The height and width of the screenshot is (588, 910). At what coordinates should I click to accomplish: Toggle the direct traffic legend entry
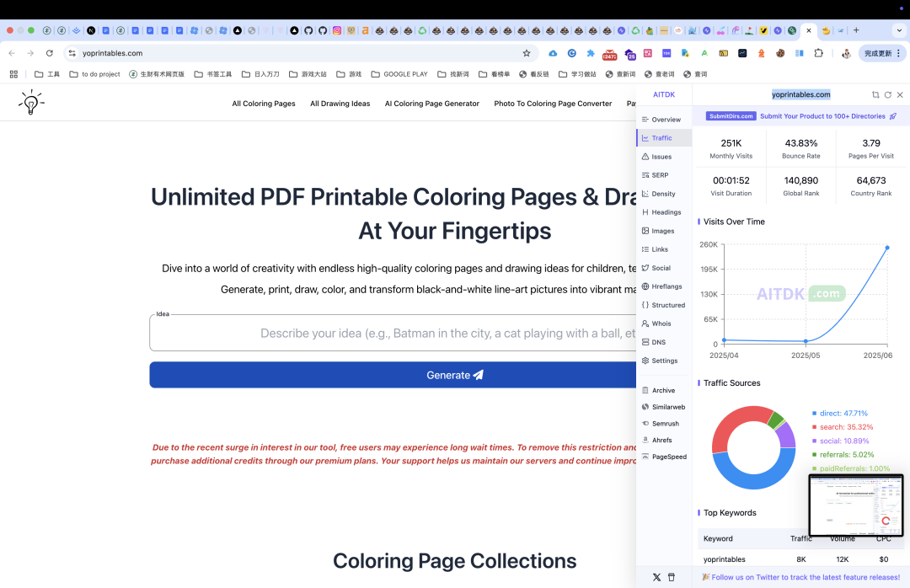click(x=840, y=414)
